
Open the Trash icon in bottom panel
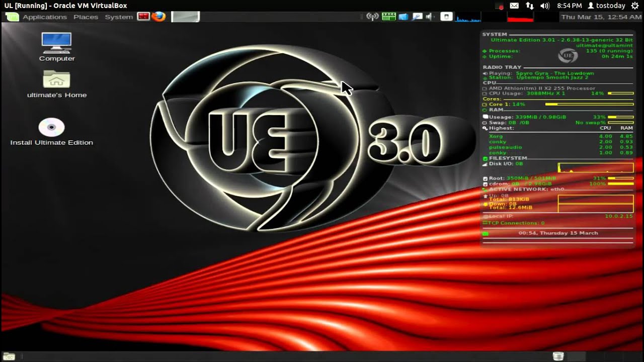558,356
